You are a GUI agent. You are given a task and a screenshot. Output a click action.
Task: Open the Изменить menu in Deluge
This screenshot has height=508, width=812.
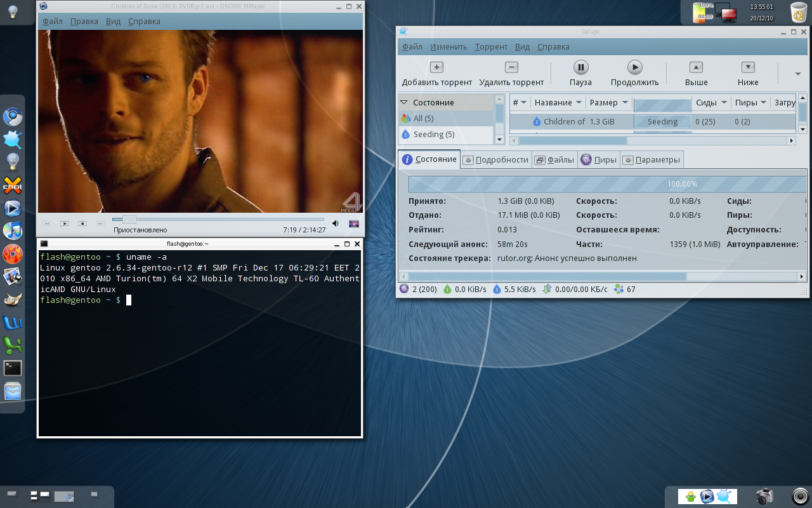(449, 46)
